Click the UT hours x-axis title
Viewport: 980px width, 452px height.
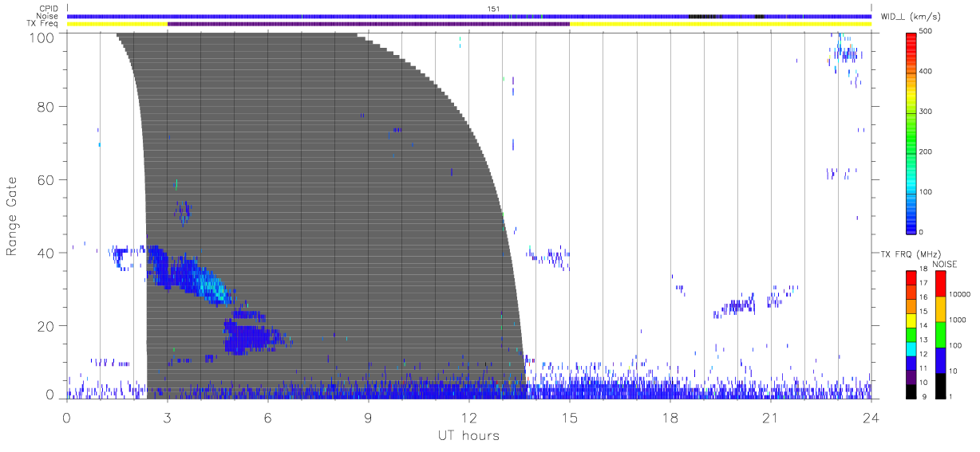(468, 435)
